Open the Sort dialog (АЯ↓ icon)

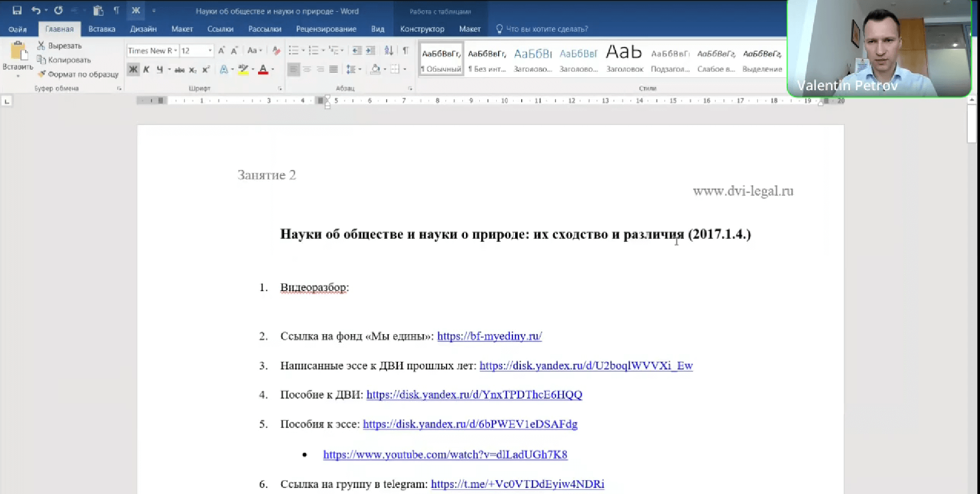pos(389,50)
